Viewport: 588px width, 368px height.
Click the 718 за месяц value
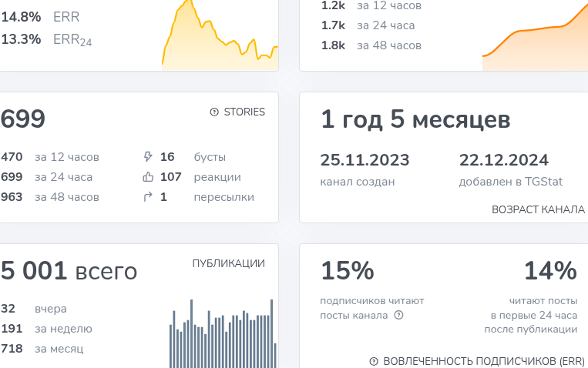pyautogui.click(x=12, y=349)
